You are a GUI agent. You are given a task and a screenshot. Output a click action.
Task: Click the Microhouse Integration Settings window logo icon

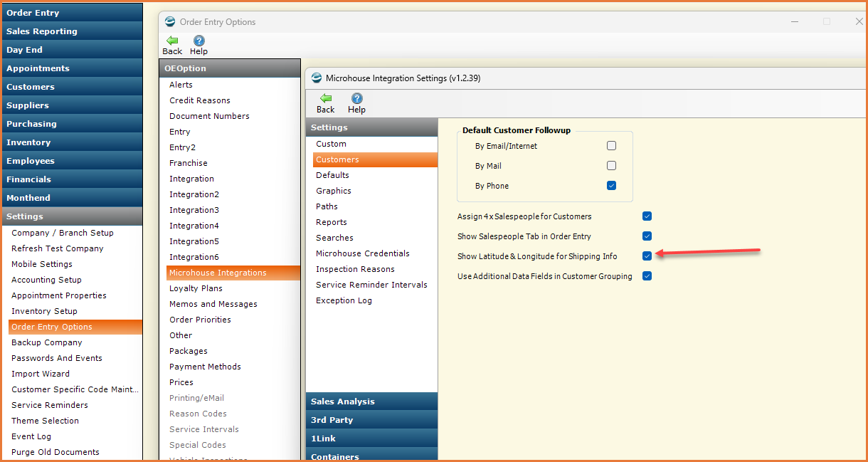point(317,78)
